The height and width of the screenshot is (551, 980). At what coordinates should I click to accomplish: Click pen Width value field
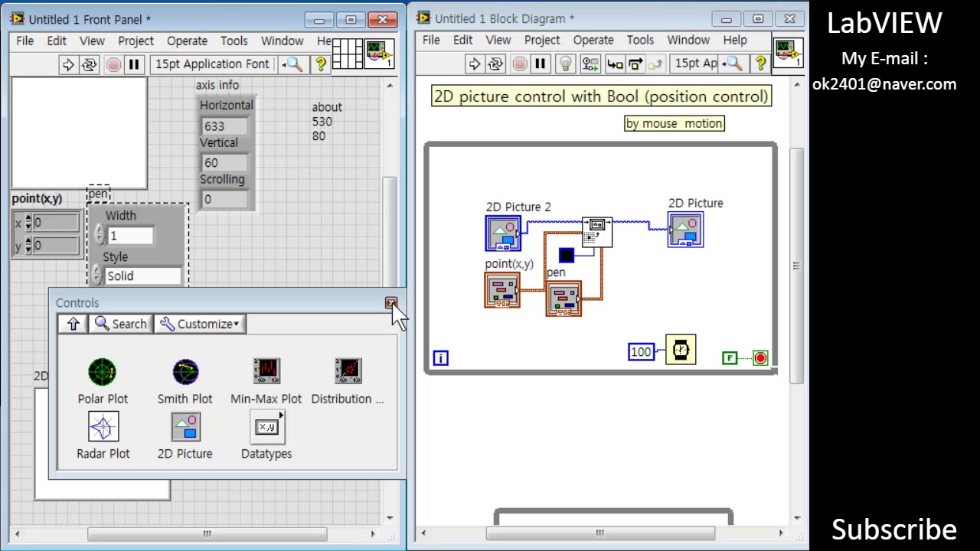(130, 236)
